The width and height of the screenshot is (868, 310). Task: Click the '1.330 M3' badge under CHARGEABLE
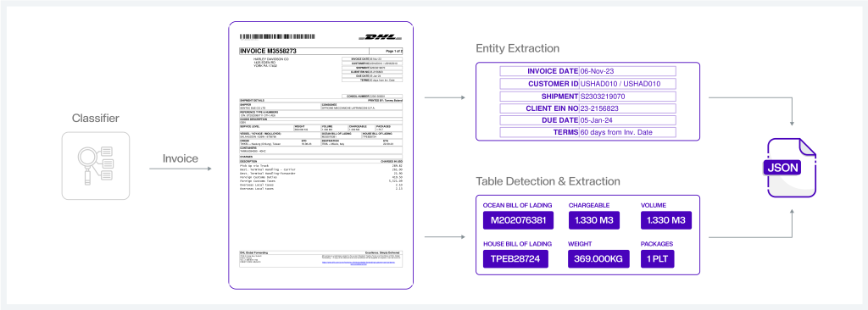[x=594, y=220]
